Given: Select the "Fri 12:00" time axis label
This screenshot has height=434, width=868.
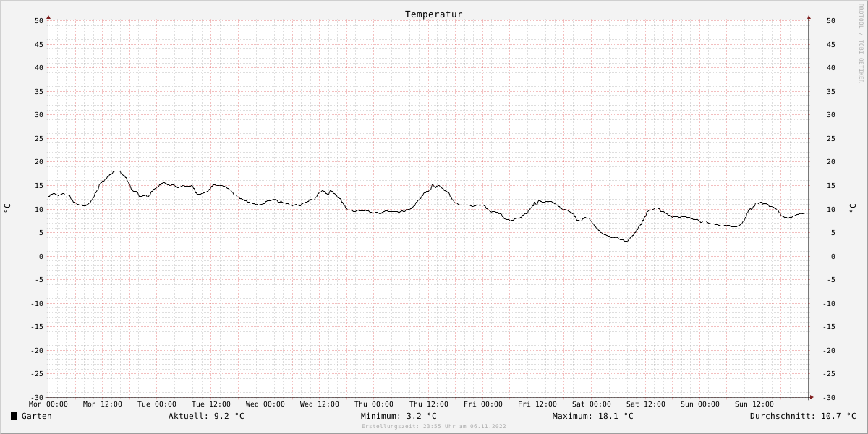Looking at the screenshot, I should coord(537,404).
